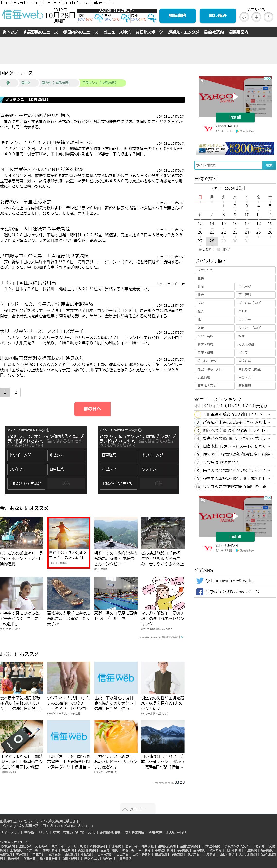Play the top sidebar Yahoo Japan video ad

[x=236, y=97]
